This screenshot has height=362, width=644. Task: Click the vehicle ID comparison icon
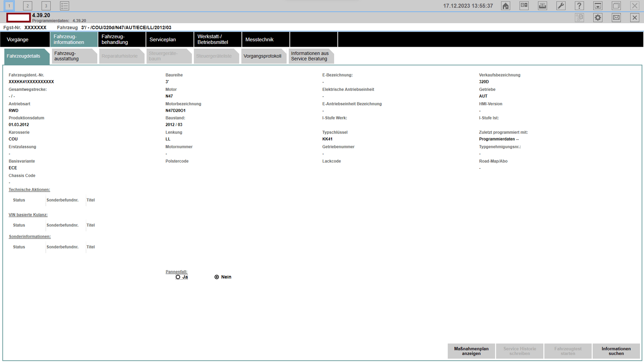coord(524,6)
